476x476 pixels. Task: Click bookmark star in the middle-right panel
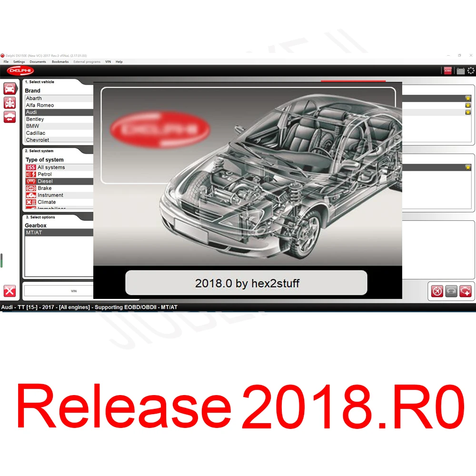tap(468, 167)
